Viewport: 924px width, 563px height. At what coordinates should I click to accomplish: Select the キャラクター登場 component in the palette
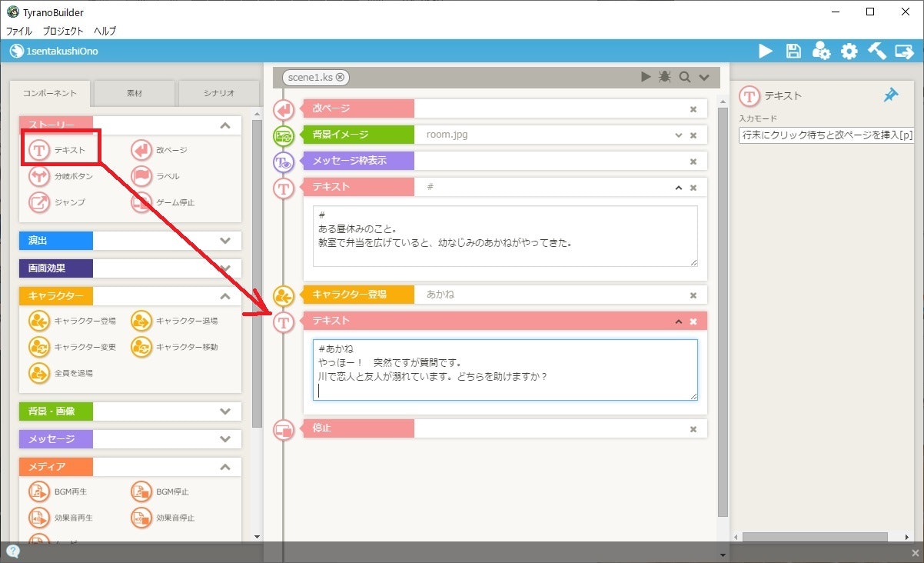coord(72,321)
